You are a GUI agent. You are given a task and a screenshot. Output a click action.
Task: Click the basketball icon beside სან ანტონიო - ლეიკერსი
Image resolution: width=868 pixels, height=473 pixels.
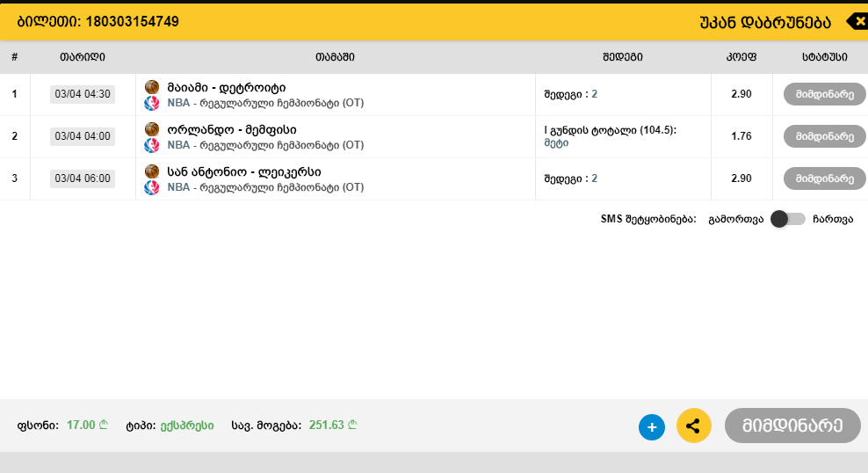coord(151,171)
